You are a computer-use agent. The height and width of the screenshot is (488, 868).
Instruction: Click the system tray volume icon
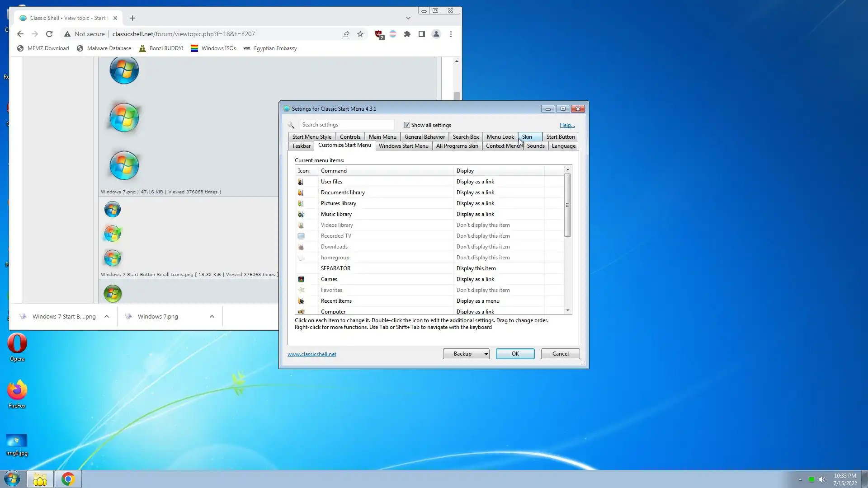(822, 479)
